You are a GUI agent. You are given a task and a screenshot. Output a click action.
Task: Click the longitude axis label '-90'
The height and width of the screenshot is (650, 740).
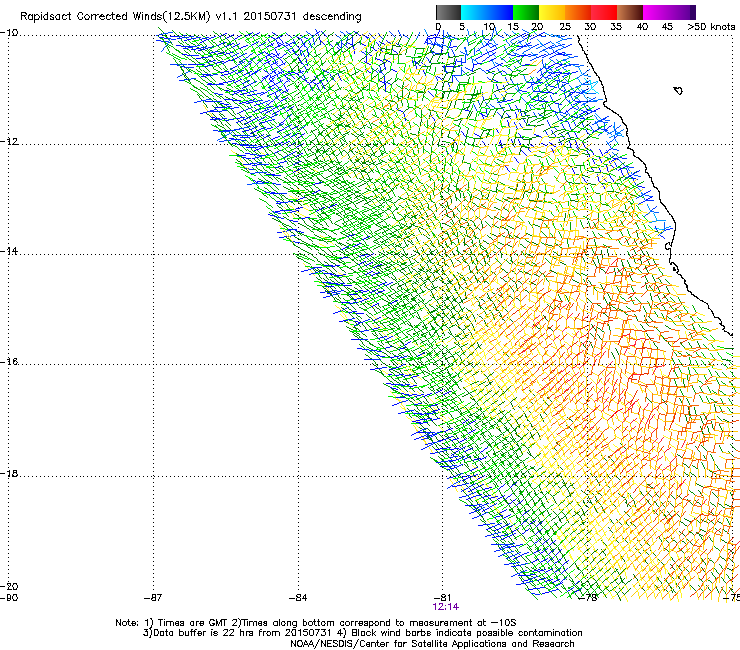click(x=9, y=598)
